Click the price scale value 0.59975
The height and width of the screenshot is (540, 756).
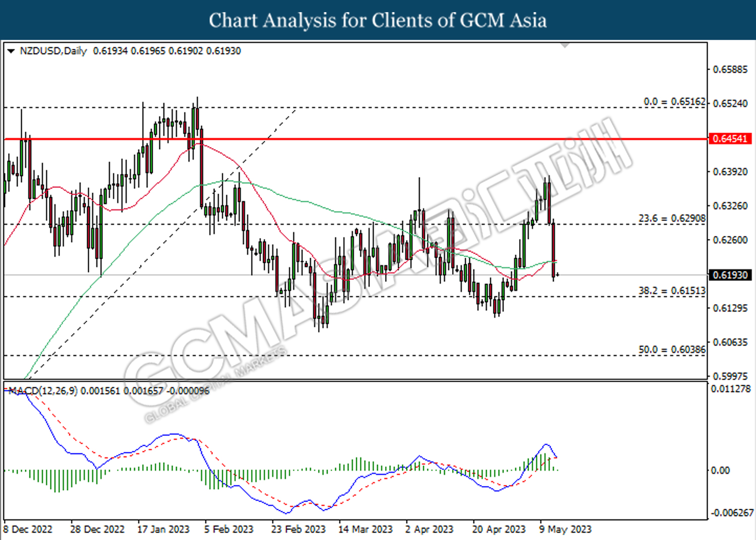[x=730, y=376]
